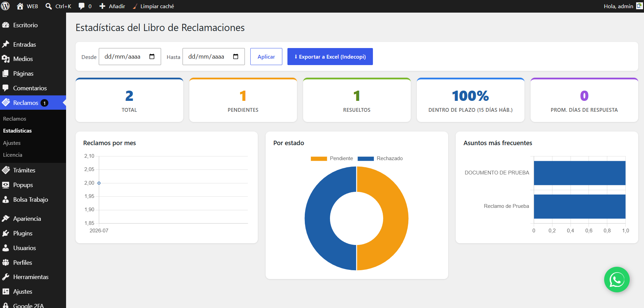Click the Aplicar button
This screenshot has width=644, height=308.
(x=266, y=57)
